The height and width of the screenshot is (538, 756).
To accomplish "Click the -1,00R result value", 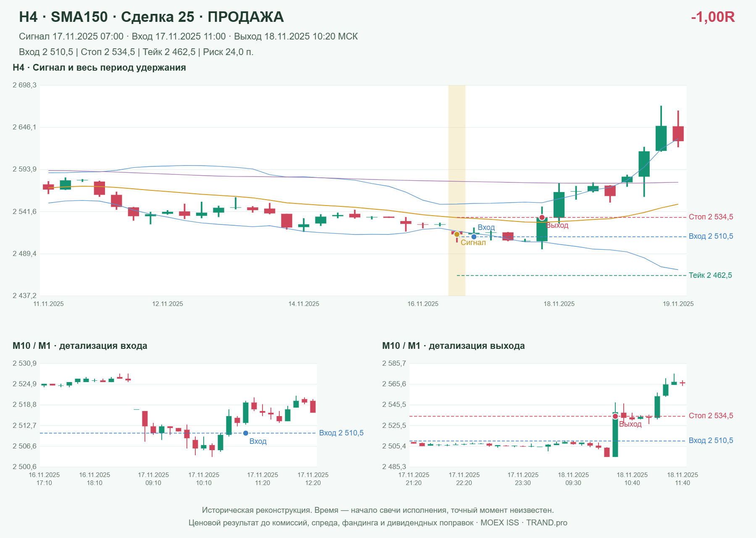I will click(x=713, y=17).
